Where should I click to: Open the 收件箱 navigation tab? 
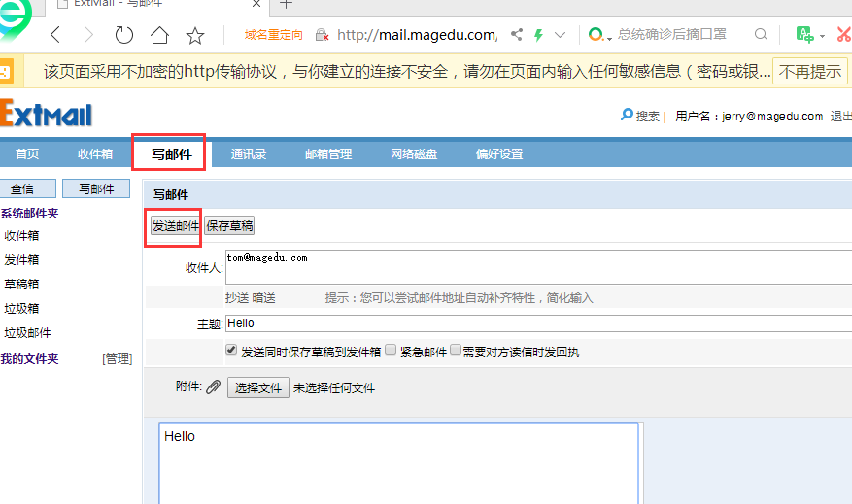(x=95, y=154)
